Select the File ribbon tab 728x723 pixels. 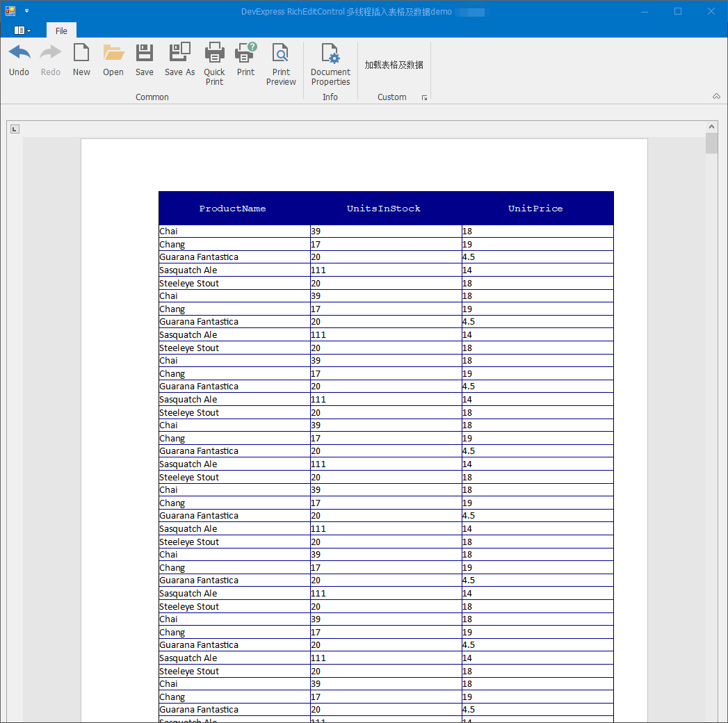pyautogui.click(x=61, y=31)
